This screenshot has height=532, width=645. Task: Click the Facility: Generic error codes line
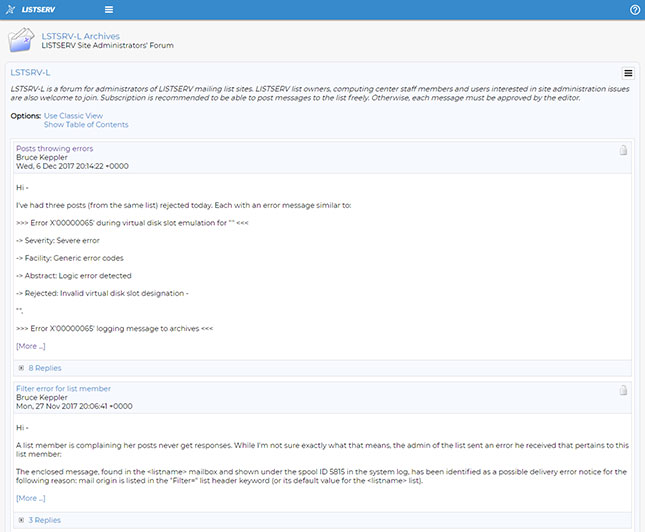[x=70, y=258]
